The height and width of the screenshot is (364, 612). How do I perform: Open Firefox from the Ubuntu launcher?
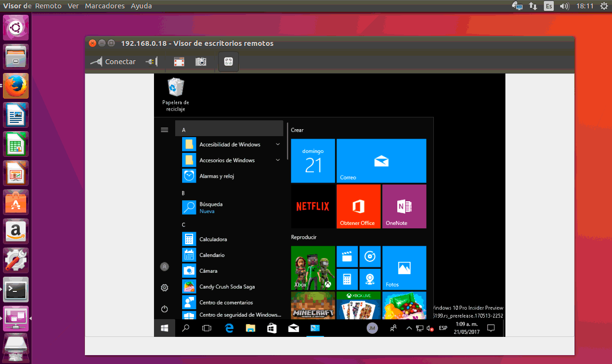16,86
